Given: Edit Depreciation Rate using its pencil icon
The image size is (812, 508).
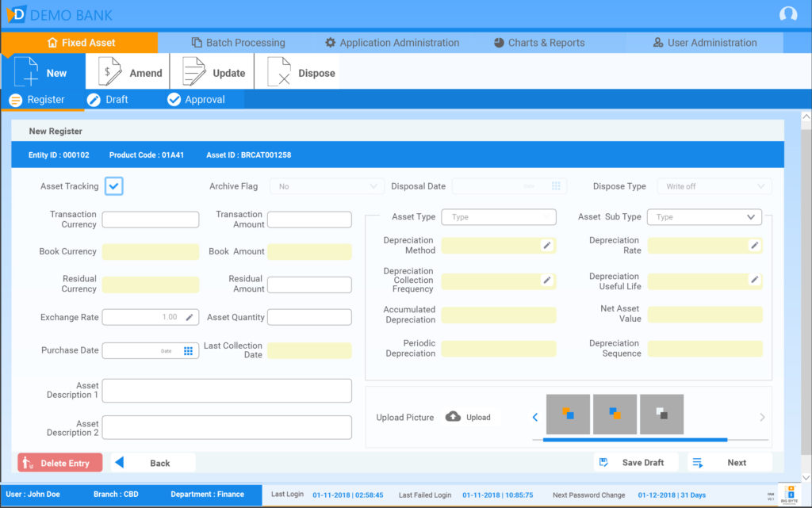Looking at the screenshot, I should click(753, 246).
